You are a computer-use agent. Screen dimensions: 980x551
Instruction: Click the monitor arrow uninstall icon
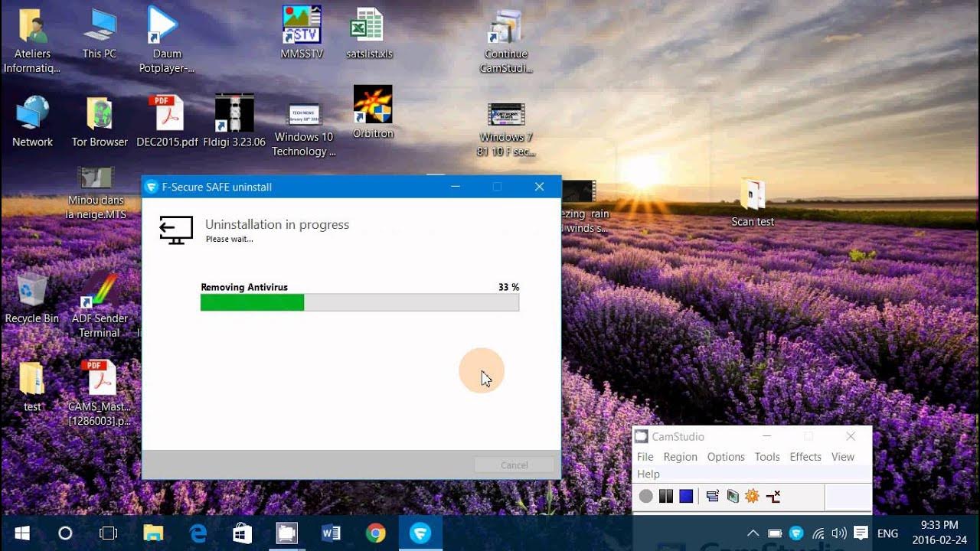(176, 230)
